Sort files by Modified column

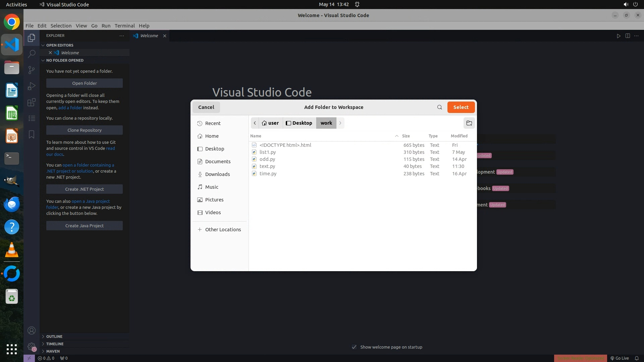tap(459, 136)
